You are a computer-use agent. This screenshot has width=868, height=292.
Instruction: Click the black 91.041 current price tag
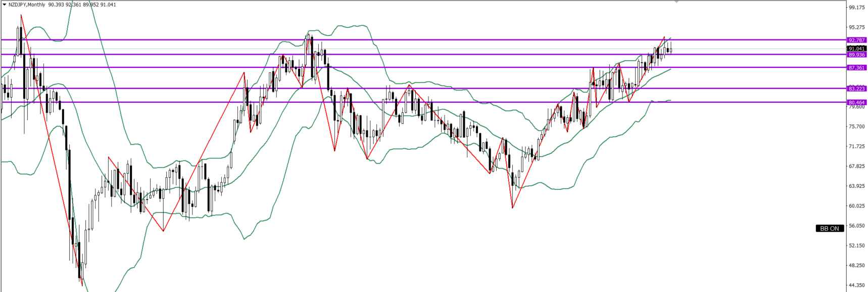pyautogui.click(x=856, y=49)
